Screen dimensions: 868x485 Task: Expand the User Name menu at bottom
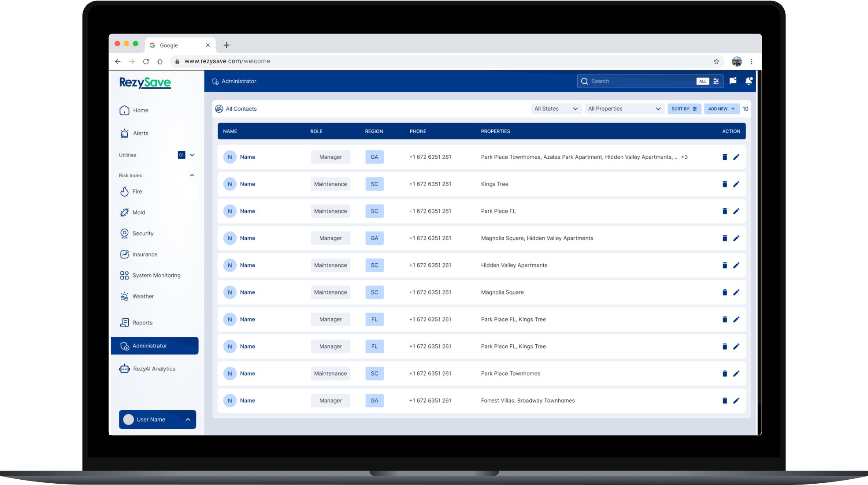click(x=189, y=419)
